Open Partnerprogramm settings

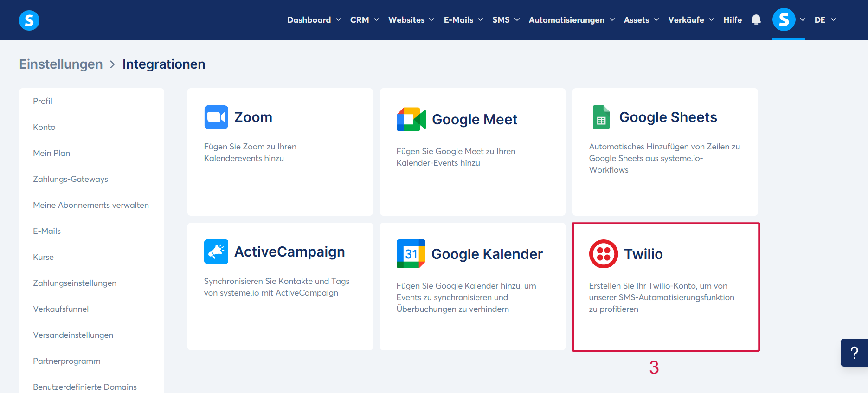[92, 361]
